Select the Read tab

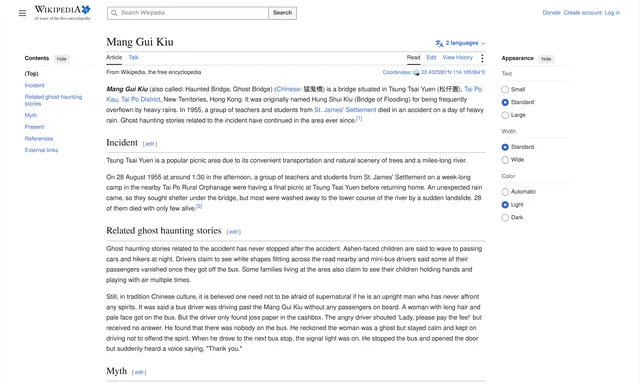click(413, 58)
